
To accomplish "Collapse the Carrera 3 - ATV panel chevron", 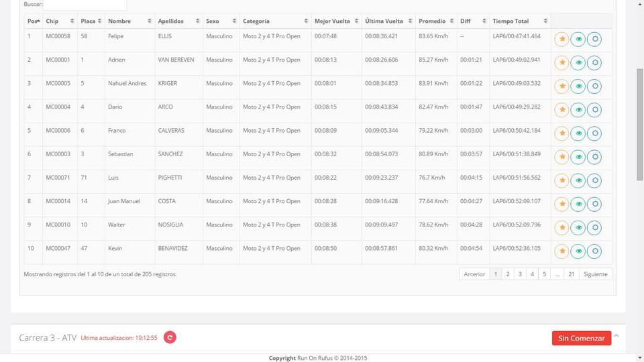I will pyautogui.click(x=616, y=336).
